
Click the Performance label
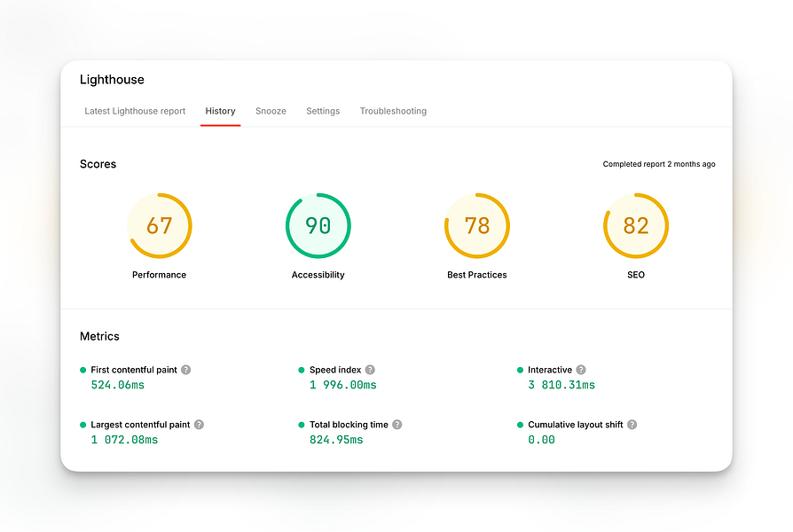160,275
